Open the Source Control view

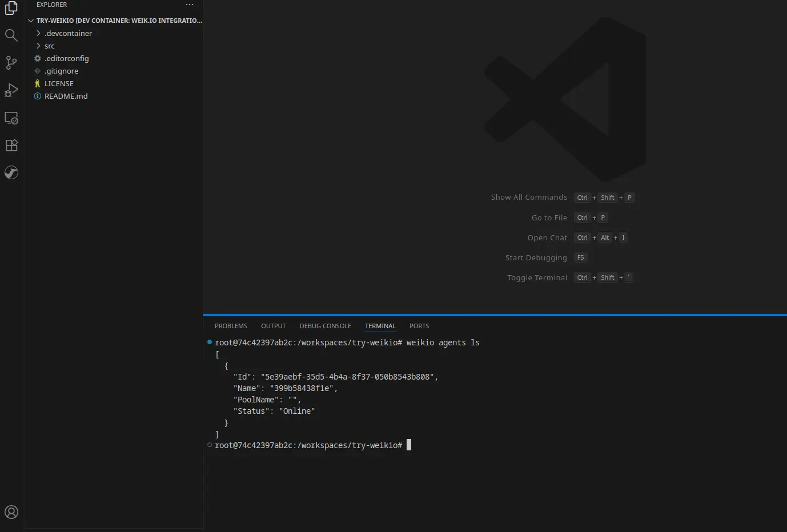[x=11, y=63]
